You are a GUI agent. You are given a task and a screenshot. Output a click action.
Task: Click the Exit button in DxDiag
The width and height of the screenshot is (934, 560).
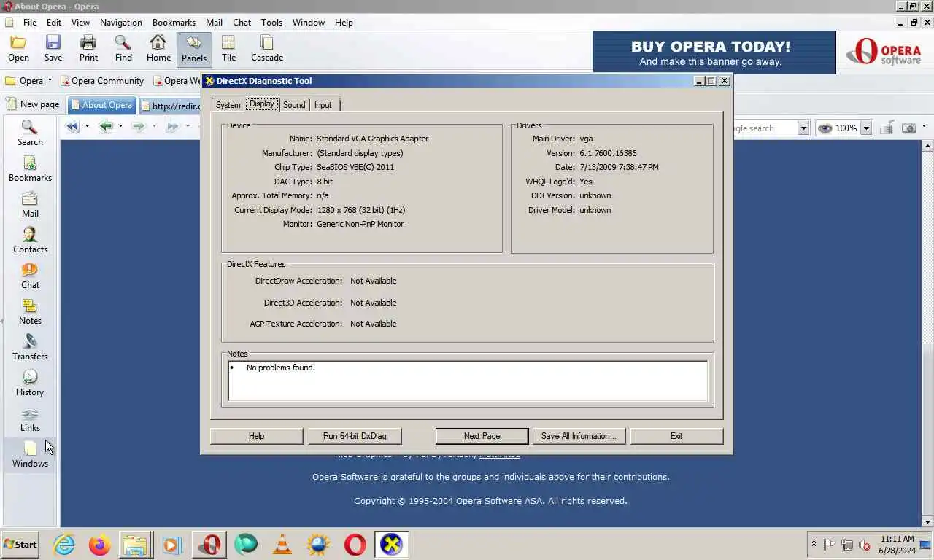coord(676,436)
